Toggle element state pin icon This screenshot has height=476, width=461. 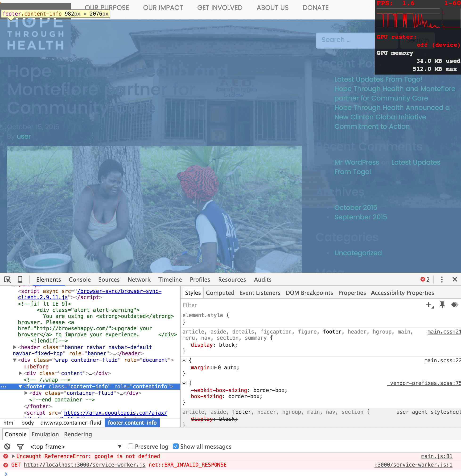click(x=442, y=305)
